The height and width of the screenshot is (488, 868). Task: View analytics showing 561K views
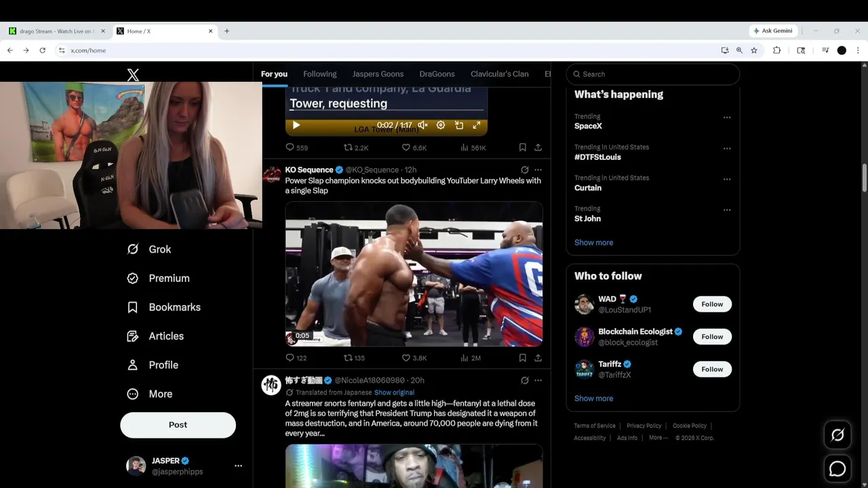coord(473,147)
